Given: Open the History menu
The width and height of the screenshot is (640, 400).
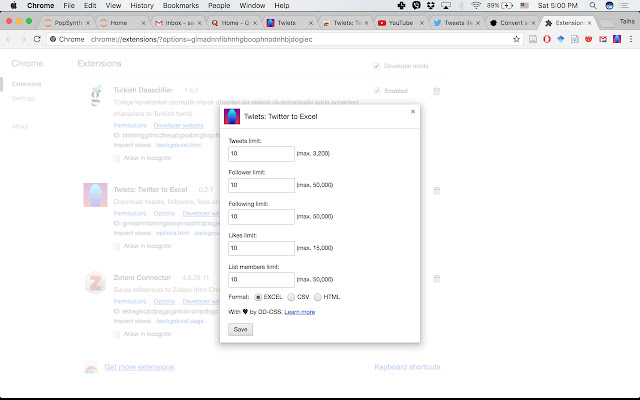Looking at the screenshot, I should [142, 5].
